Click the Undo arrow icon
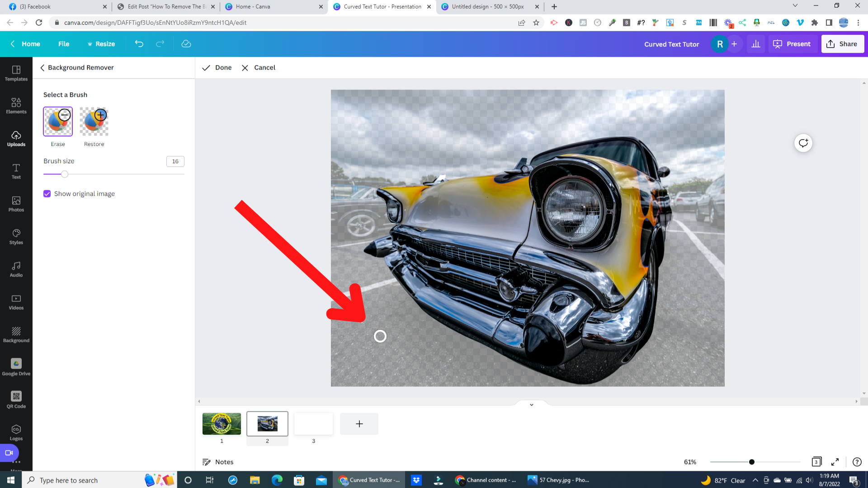Viewport: 868px width, 488px height. point(139,44)
